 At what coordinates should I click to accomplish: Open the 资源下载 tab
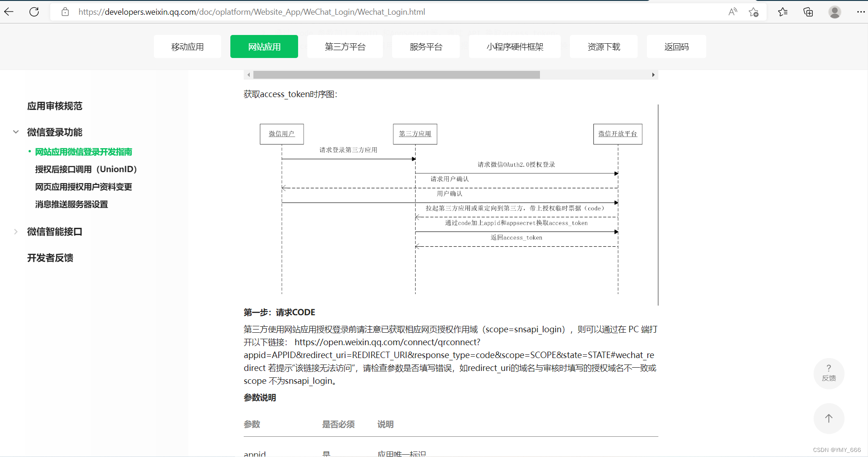[604, 46]
